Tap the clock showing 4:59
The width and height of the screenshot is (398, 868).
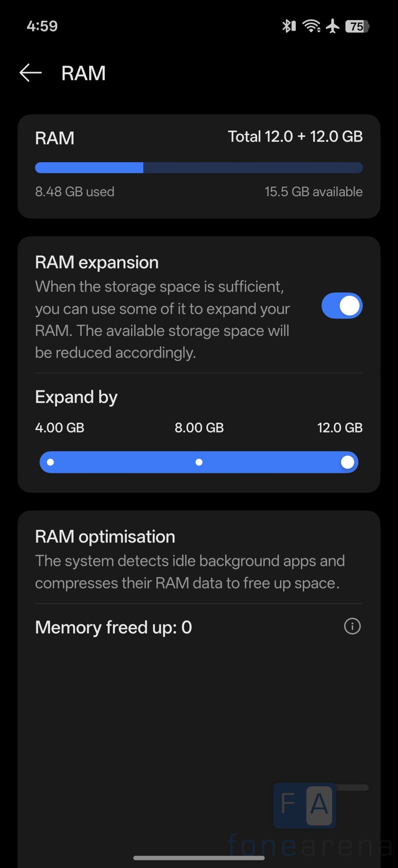click(42, 26)
